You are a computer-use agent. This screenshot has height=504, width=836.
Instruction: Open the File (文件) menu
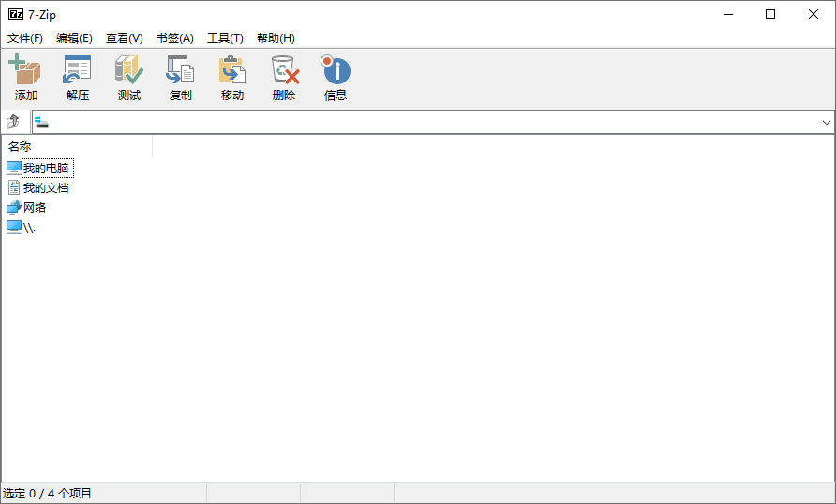coord(25,38)
